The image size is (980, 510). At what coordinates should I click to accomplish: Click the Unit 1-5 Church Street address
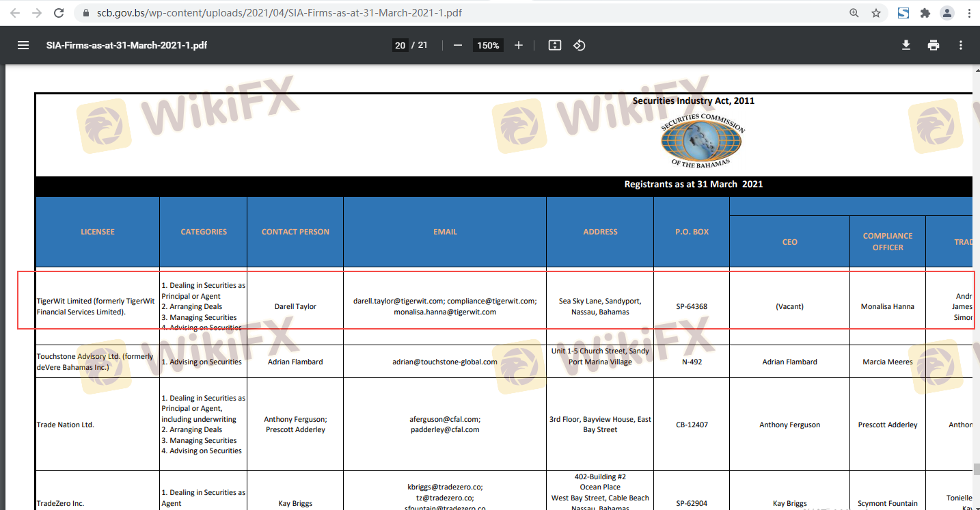[x=600, y=356]
